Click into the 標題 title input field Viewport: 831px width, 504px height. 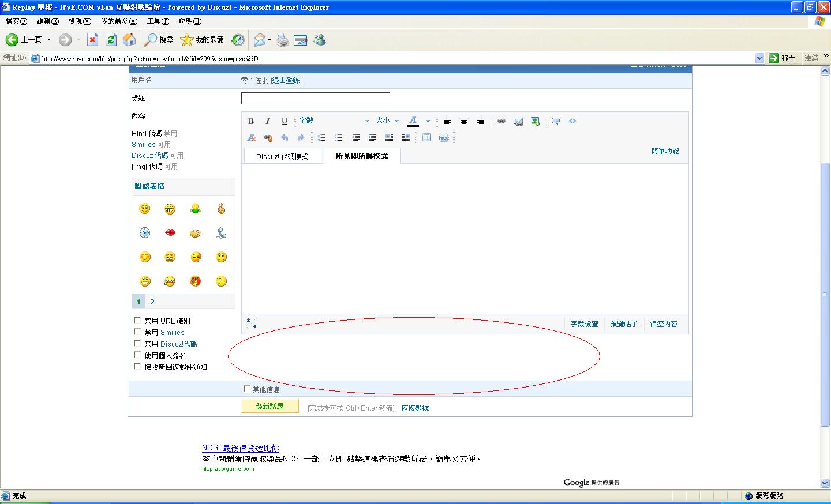tap(315, 98)
